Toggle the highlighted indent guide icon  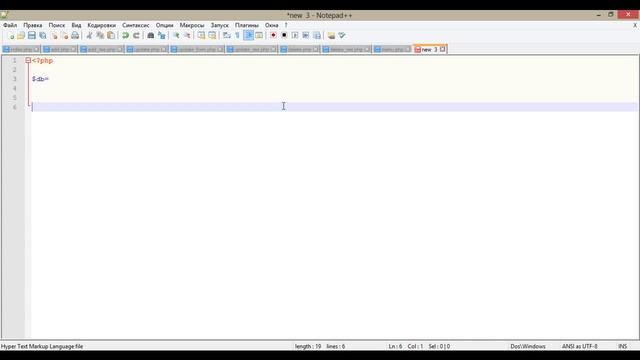(248, 36)
